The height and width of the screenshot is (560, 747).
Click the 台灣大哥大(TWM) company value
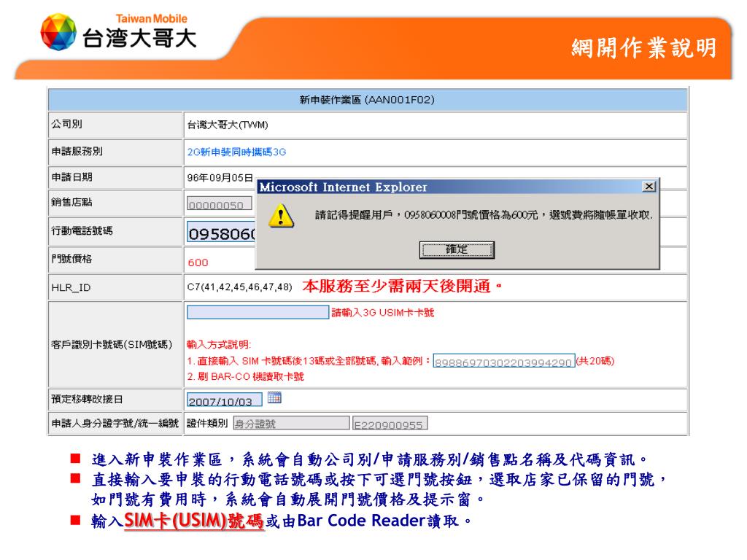[x=228, y=125]
